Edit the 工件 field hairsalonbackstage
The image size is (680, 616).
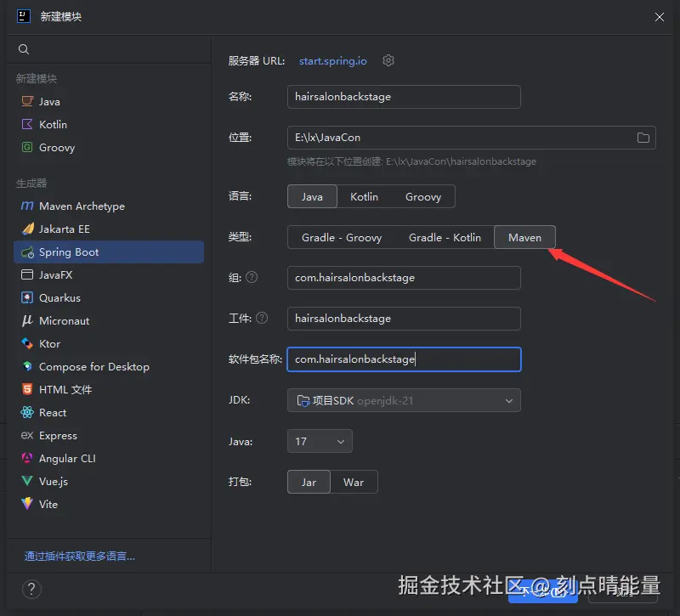coord(405,318)
